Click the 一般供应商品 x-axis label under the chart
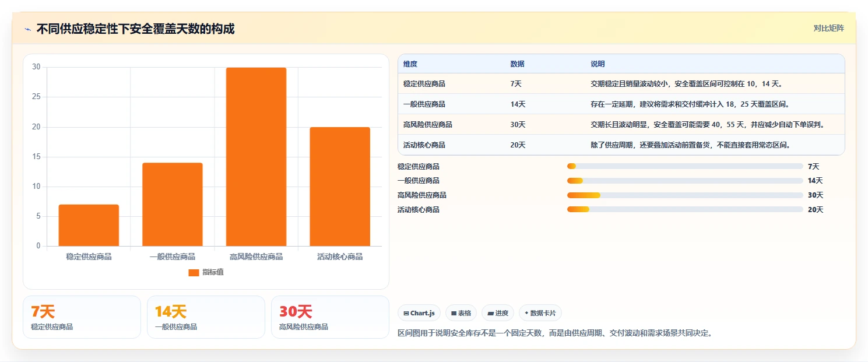868x362 pixels. pos(173,256)
